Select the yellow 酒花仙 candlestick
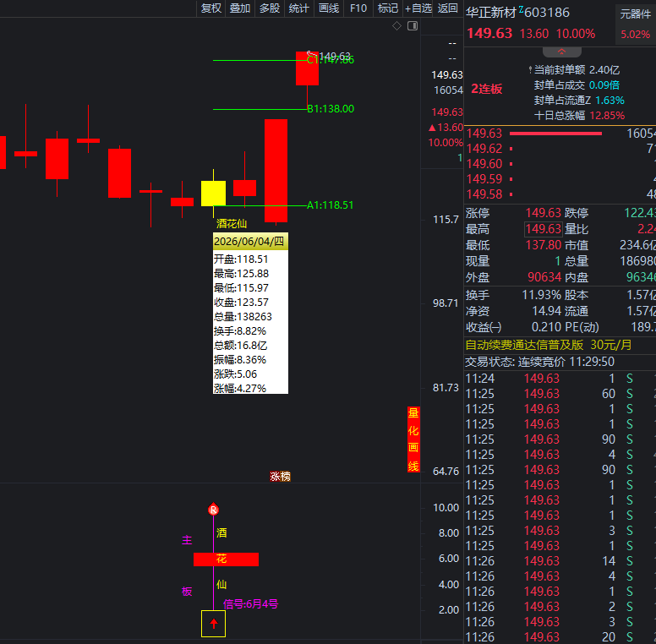The height and width of the screenshot is (644, 656). pos(213,194)
